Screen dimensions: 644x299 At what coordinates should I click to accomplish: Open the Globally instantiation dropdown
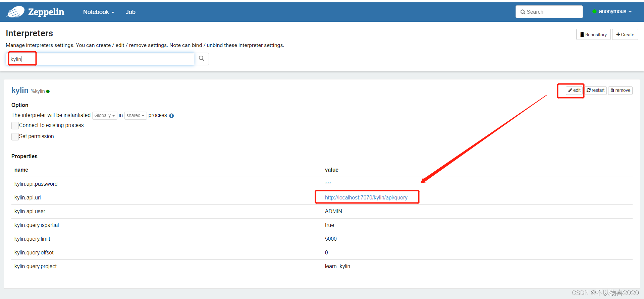pos(105,115)
